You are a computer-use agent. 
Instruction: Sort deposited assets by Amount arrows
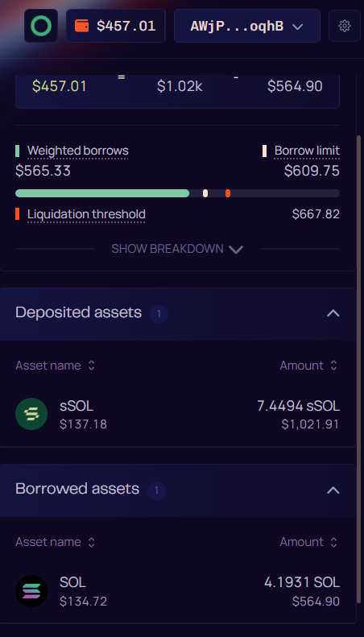334,366
